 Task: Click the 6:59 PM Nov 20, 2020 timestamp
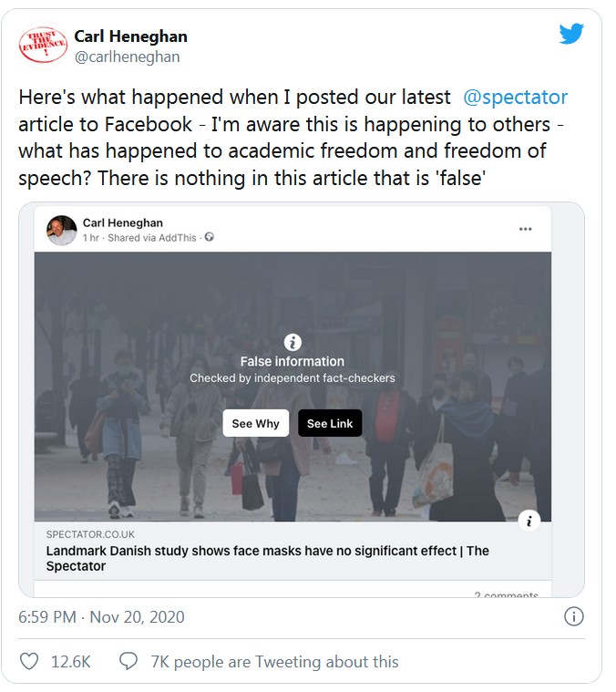tap(101, 617)
